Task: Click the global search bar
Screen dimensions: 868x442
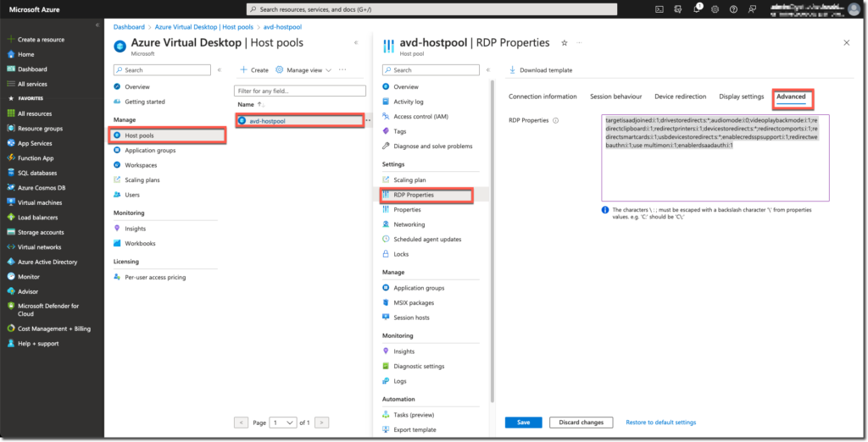Action: 431,9
